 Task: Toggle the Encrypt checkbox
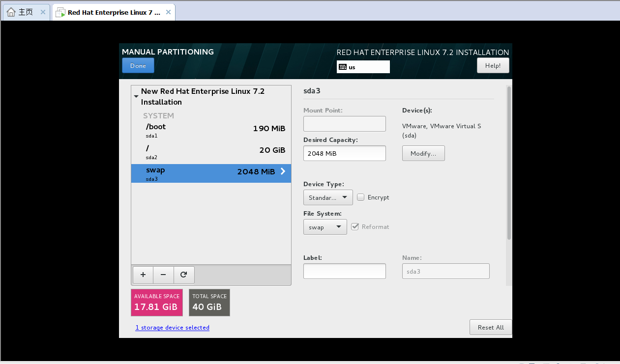tap(361, 197)
